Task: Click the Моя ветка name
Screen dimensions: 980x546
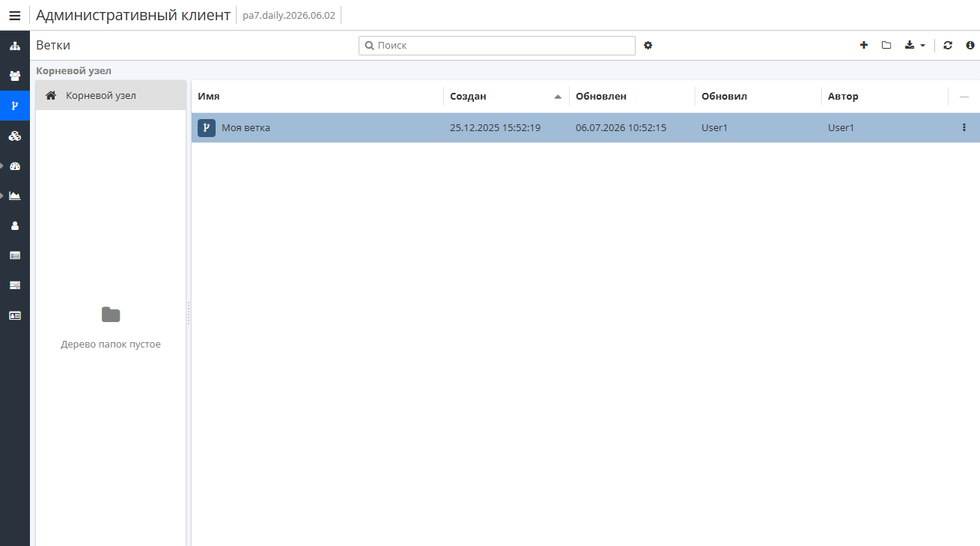Action: click(x=246, y=128)
